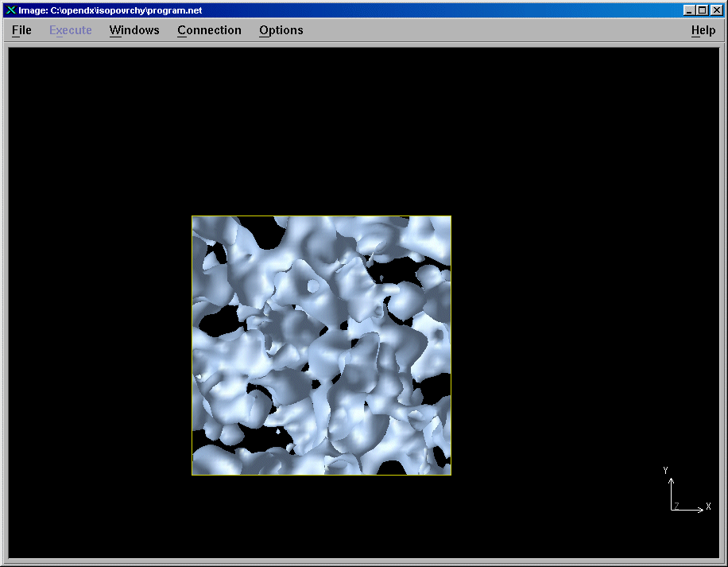Open the Connection menu
The height and width of the screenshot is (567, 728).
tap(209, 30)
